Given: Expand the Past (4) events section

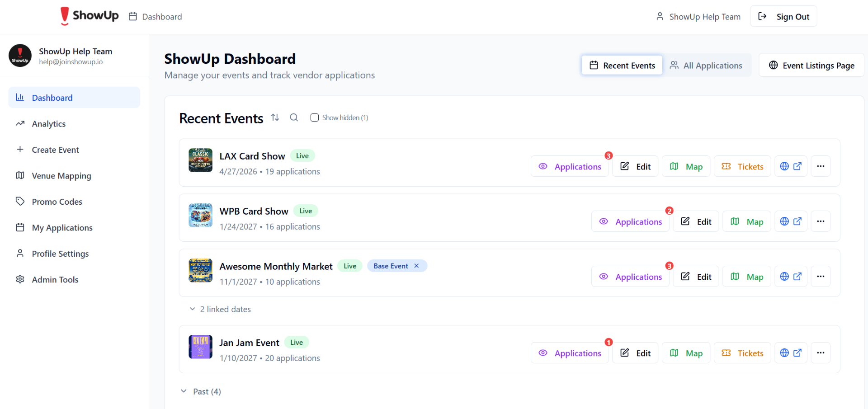Looking at the screenshot, I should pos(201,391).
